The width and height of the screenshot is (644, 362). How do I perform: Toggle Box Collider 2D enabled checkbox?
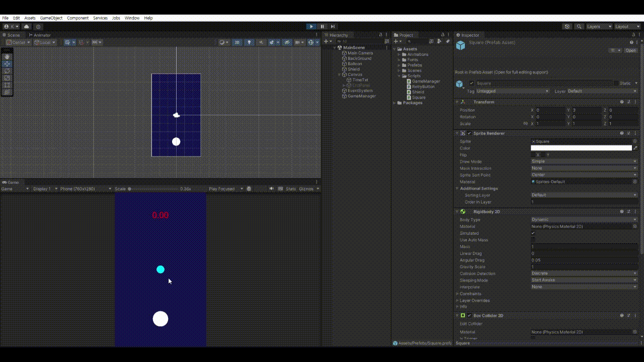click(x=469, y=315)
